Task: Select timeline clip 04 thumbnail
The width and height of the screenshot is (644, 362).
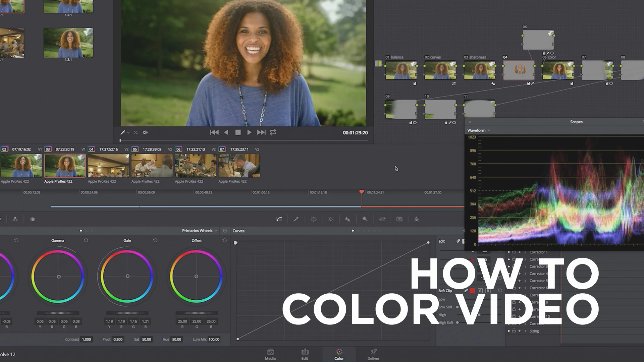Action: [x=108, y=166]
